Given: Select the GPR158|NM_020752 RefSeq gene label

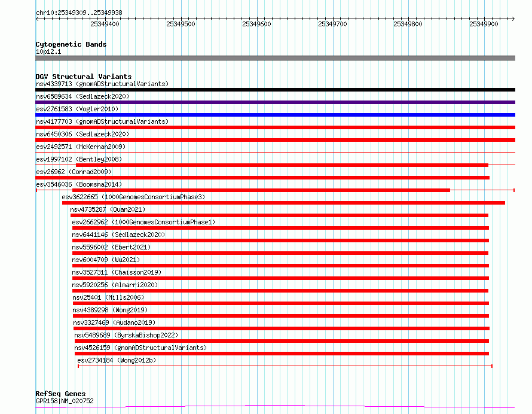Looking at the screenshot, I should click(x=65, y=401).
